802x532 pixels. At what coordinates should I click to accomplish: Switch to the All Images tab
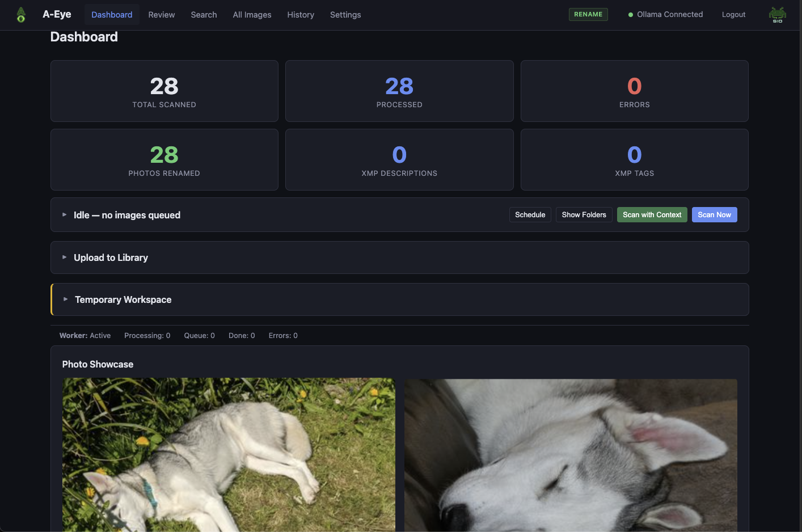tap(252, 15)
